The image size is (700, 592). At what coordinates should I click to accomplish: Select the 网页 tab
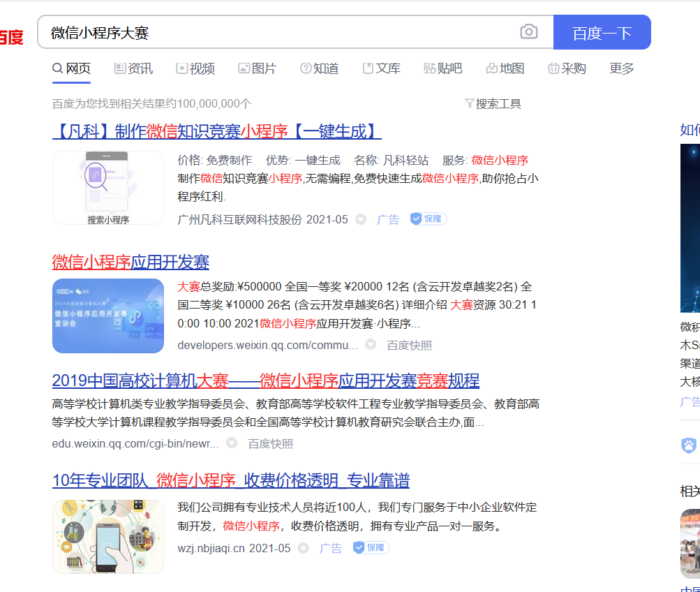(71, 68)
